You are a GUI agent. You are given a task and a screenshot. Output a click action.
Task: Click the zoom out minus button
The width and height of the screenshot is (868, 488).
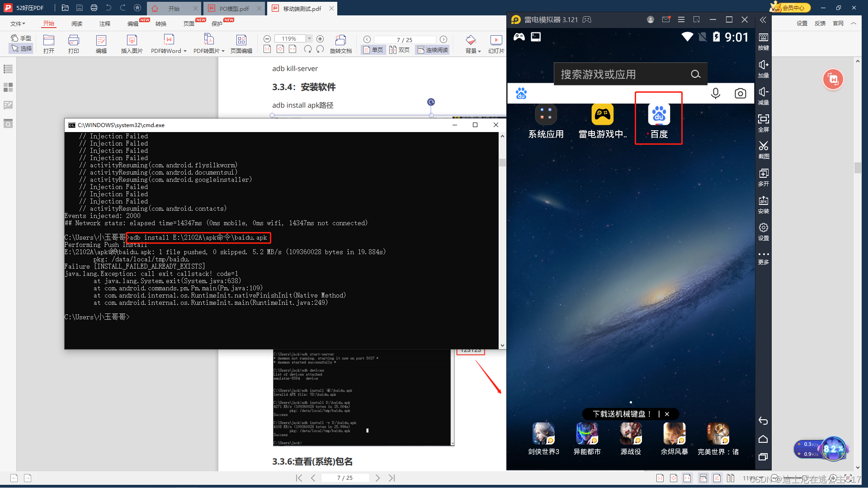coord(267,39)
